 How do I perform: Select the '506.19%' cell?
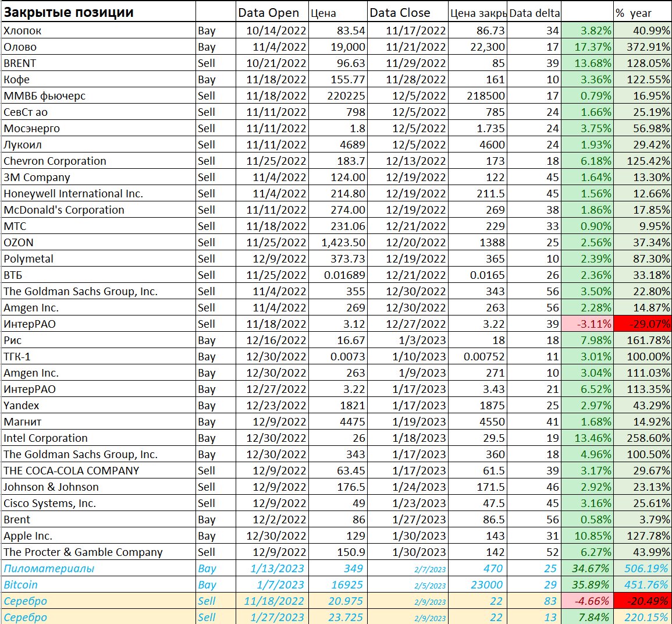pos(642,568)
